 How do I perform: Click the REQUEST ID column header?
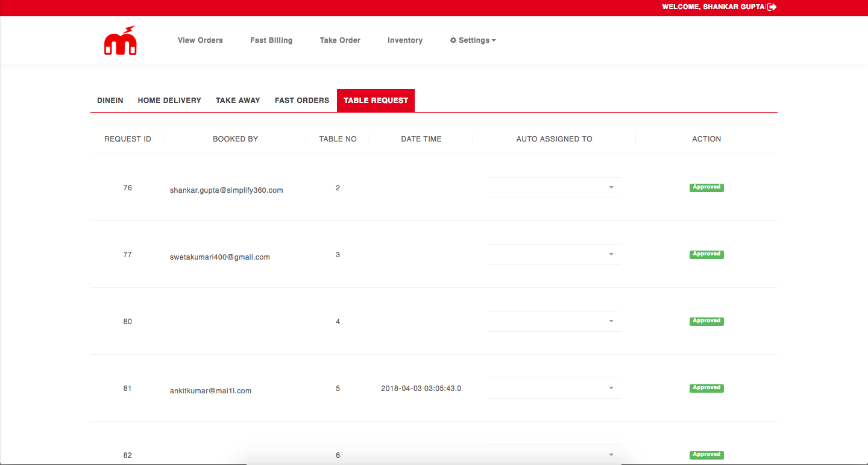click(128, 139)
